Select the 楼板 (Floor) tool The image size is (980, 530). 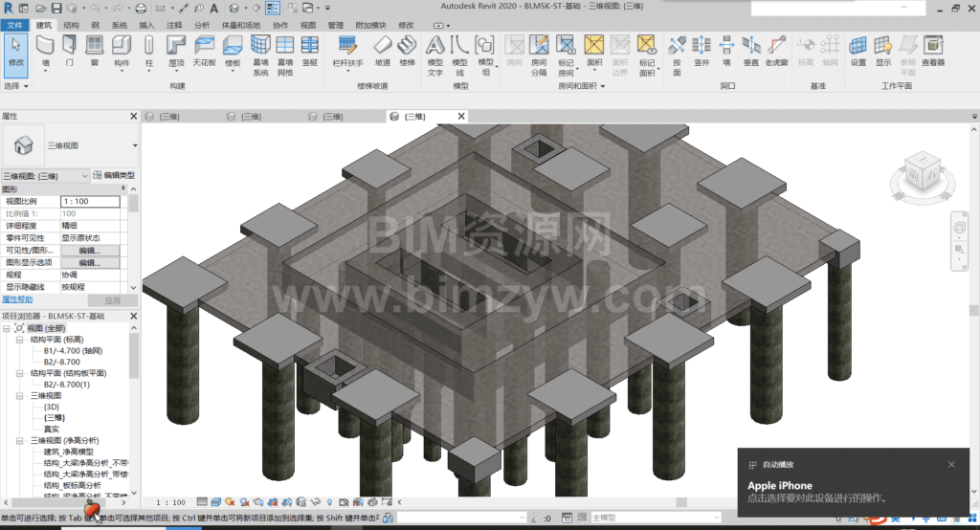233,54
